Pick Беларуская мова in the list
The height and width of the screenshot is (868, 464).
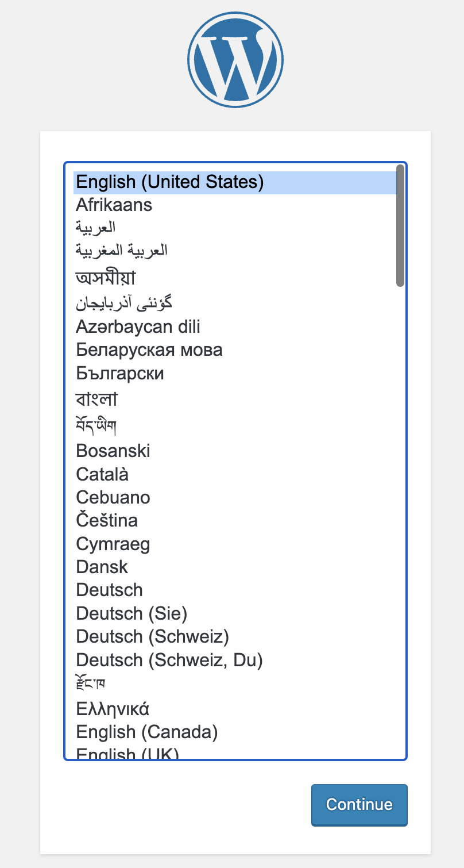click(x=149, y=350)
